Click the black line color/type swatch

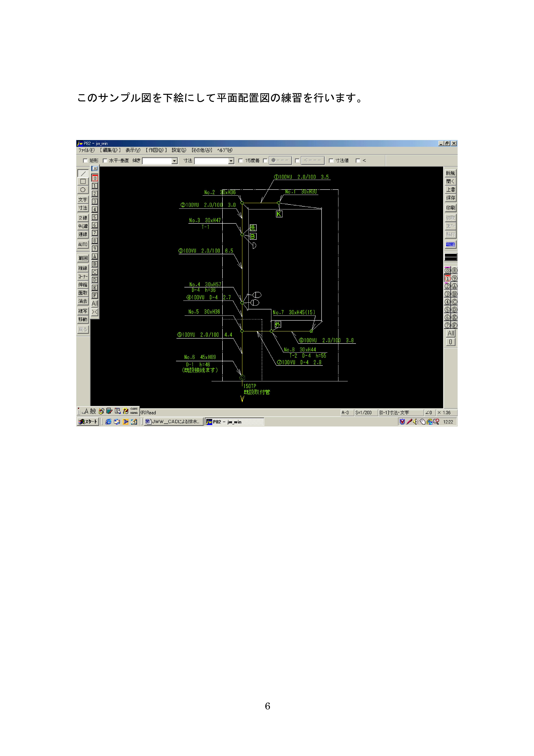[x=451, y=257]
